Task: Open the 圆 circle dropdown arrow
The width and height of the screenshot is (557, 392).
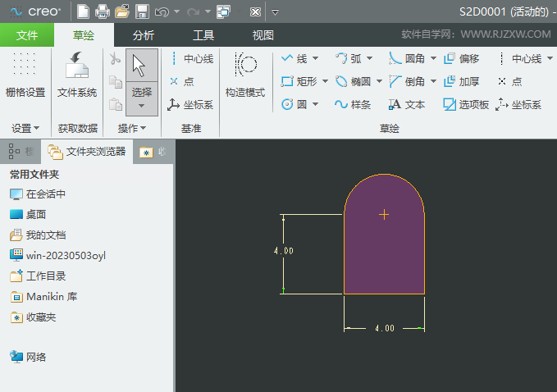Action: tap(316, 104)
